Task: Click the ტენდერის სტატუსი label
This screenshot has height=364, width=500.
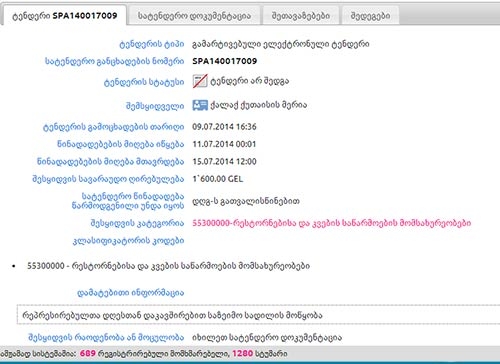Action: (144, 82)
